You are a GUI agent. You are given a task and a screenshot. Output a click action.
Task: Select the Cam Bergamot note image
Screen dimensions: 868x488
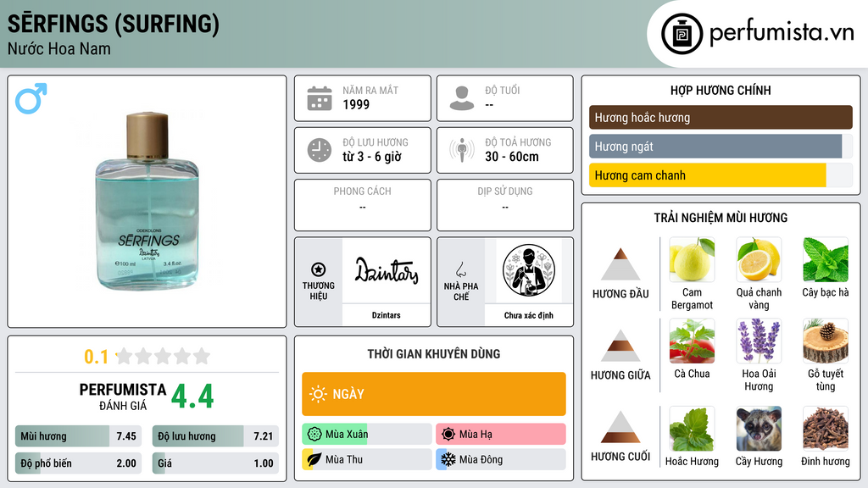[692, 259]
